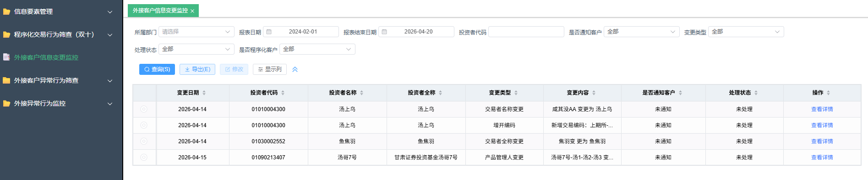Expand 外接客户异常行为筛查 menu chevron
The image size is (868, 180).
(x=110, y=81)
